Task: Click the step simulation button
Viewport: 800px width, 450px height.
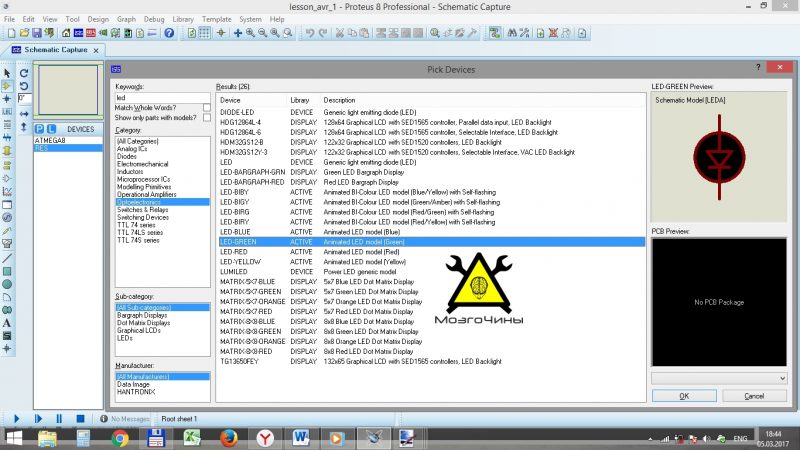Action: click(38, 419)
